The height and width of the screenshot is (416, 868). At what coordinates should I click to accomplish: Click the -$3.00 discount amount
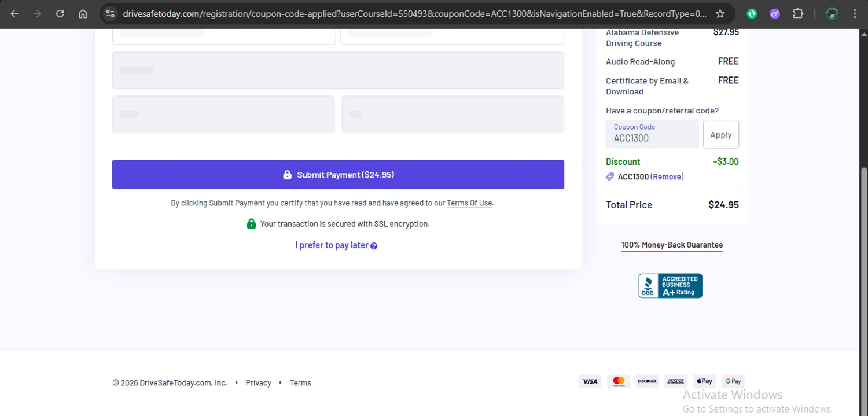coord(726,162)
